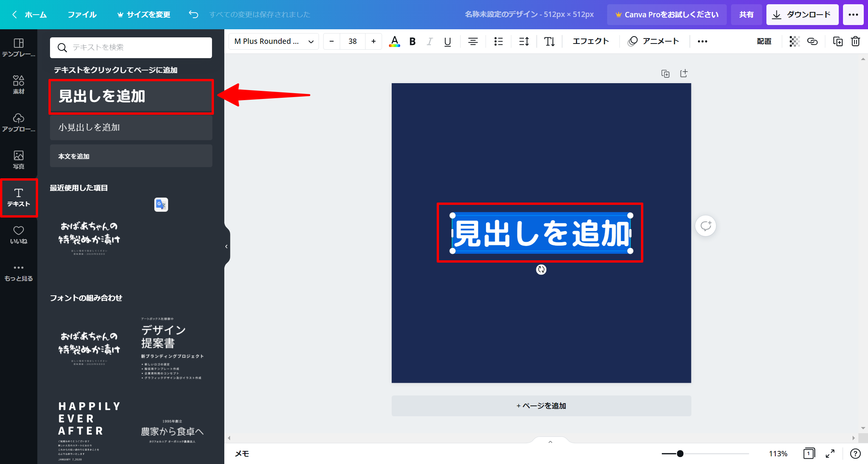Viewport: 868px width, 464px height.
Task: Open the Templates sidebar panel
Action: pyautogui.click(x=18, y=48)
